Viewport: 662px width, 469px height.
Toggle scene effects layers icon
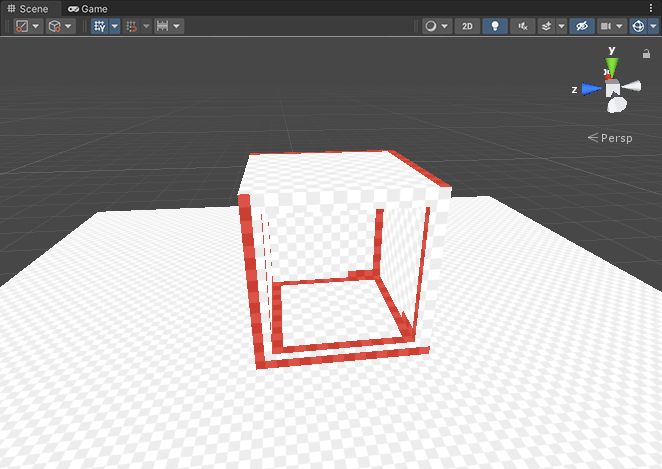tap(546, 26)
